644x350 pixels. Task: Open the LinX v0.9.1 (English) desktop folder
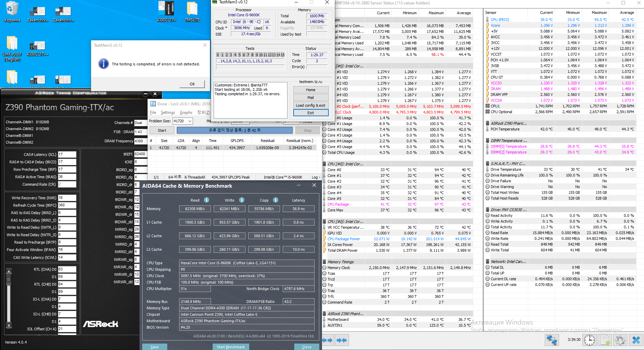tap(12, 48)
